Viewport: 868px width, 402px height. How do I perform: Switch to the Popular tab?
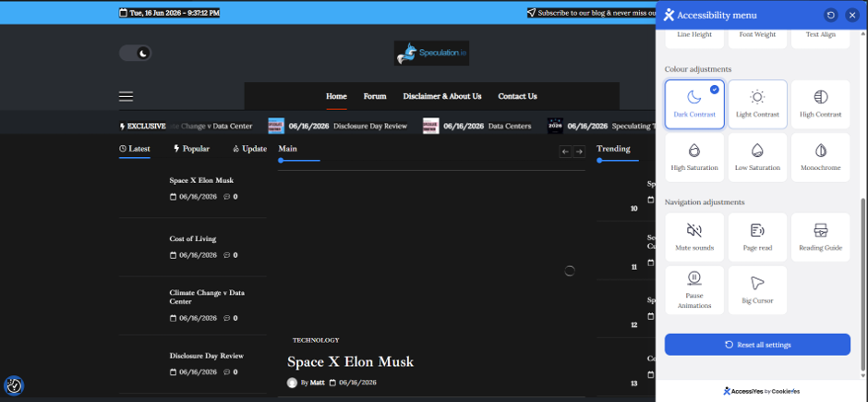pos(191,149)
